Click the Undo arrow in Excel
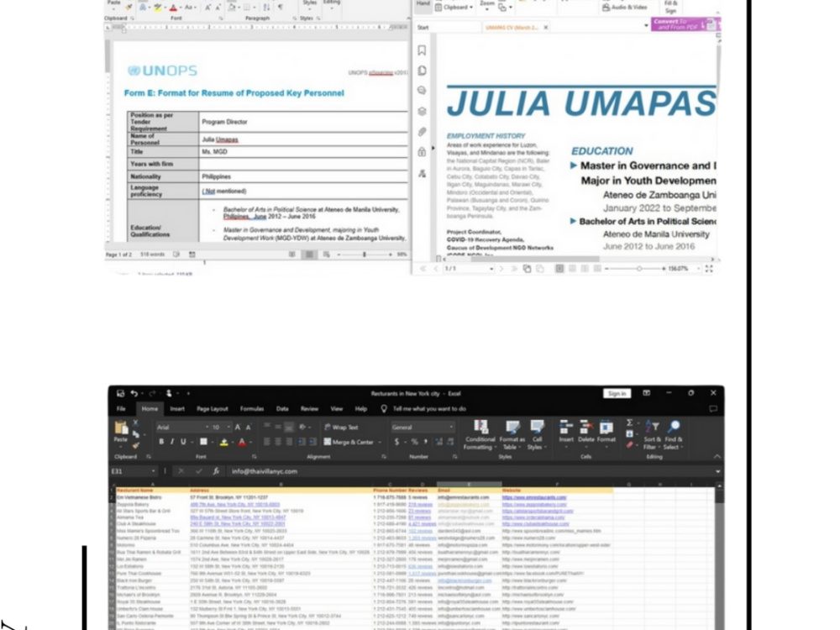Screen dimensions: 840x630 coord(134,393)
